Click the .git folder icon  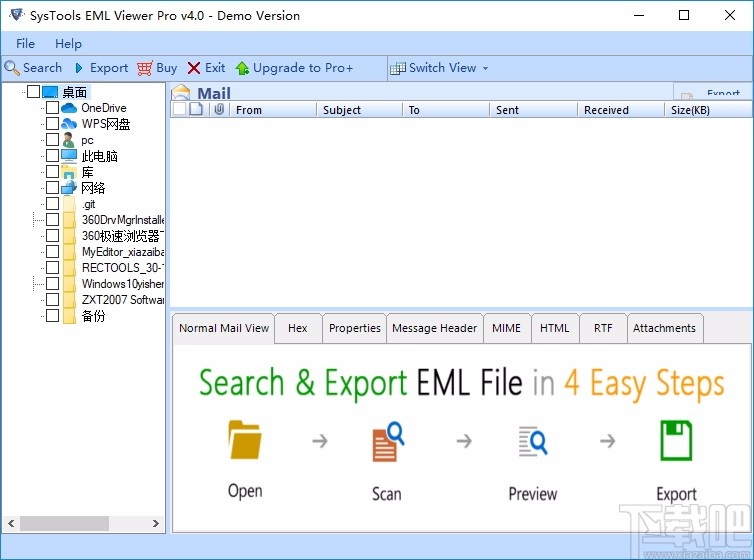69,204
